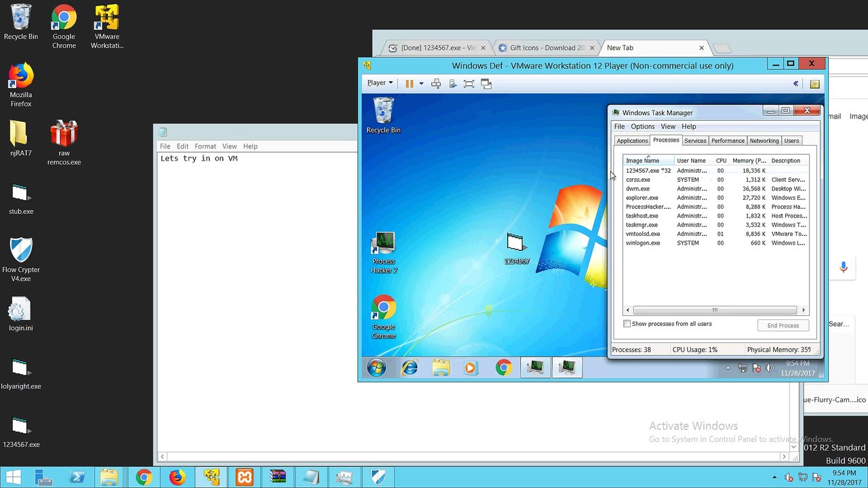Switch to the Gift Icons Chrome tab

click(x=547, y=48)
